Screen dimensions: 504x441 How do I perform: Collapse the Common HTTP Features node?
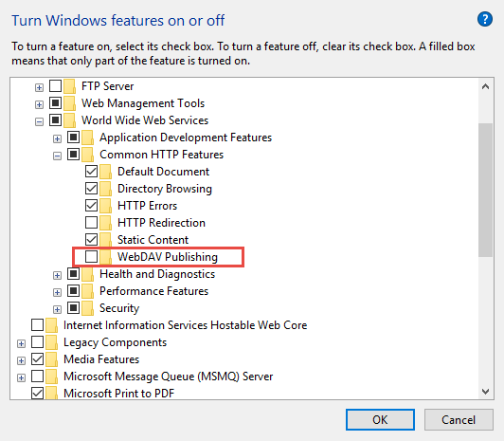(57, 156)
